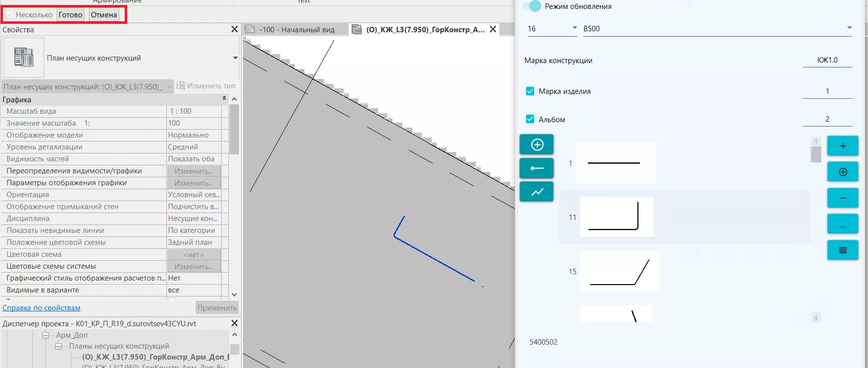Click the plain plus button on right
Viewport: 868px width, 368px height.
842,146
